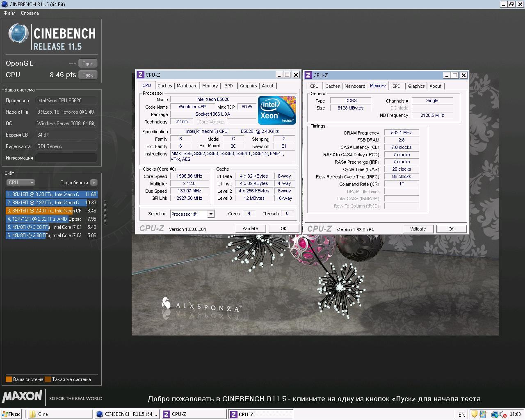Open the Справка menu
Viewport: 525px width, 420px height.
[x=30, y=13]
